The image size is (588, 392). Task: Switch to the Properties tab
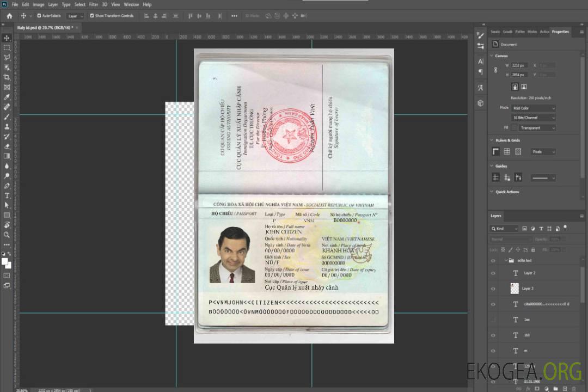[x=560, y=32]
